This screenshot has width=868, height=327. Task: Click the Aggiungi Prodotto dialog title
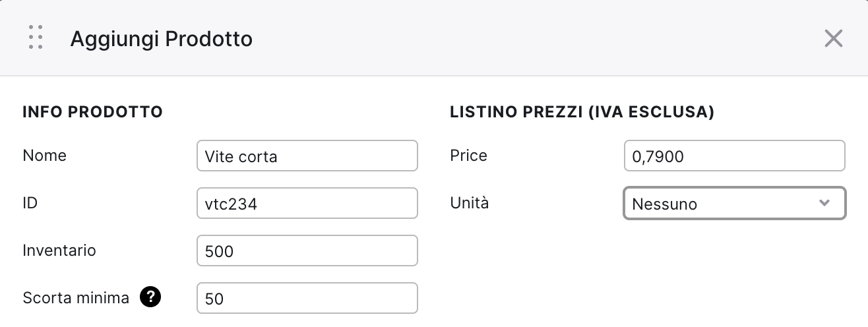coord(161,39)
